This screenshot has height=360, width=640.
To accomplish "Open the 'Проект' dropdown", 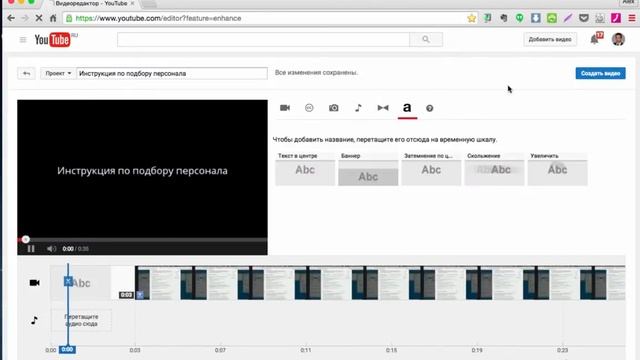I will pos(58,73).
